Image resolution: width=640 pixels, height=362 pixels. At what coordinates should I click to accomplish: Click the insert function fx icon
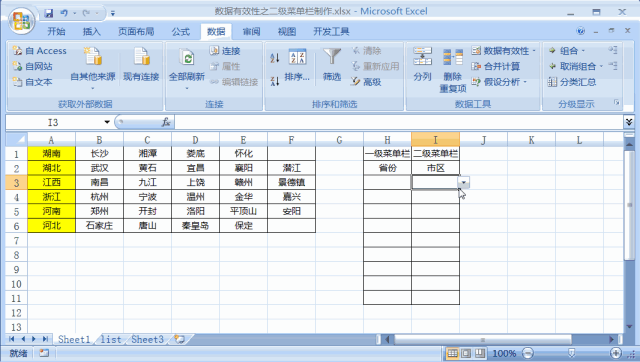pos(166,122)
